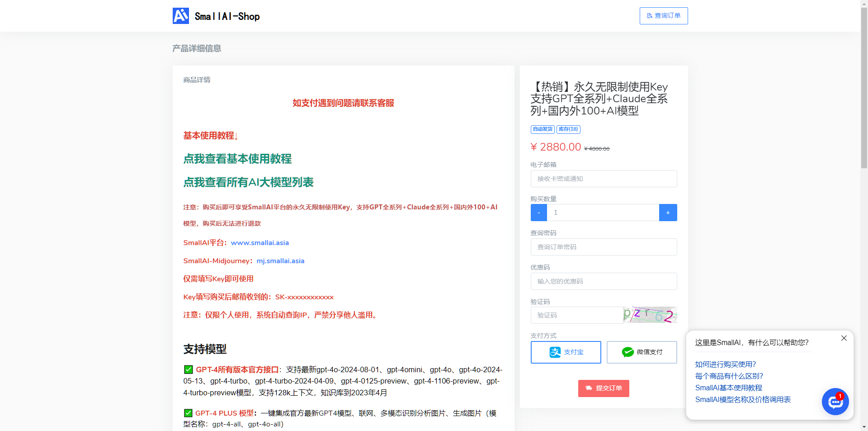Open 点我查看所有AI大模型列表 link
868x431 pixels.
point(248,182)
